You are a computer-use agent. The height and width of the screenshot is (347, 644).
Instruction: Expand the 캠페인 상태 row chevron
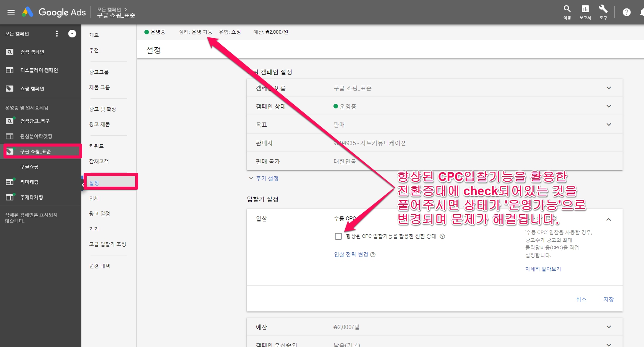point(608,107)
